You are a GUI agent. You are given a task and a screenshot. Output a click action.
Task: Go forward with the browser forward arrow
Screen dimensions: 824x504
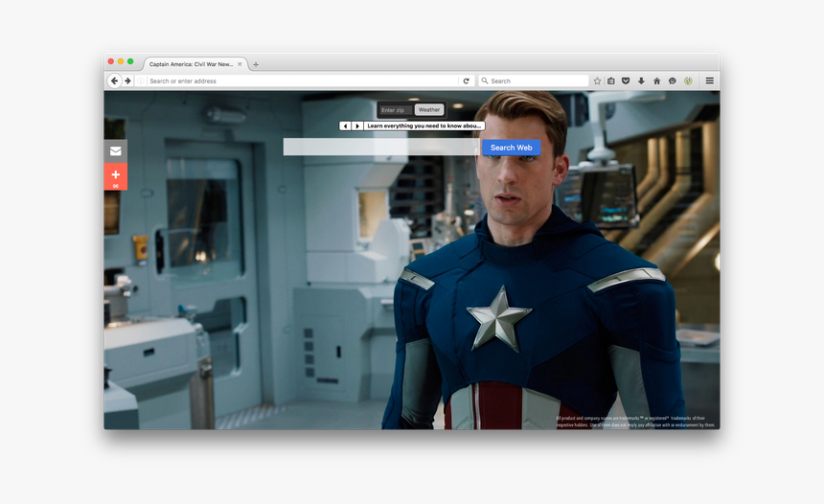(x=127, y=80)
